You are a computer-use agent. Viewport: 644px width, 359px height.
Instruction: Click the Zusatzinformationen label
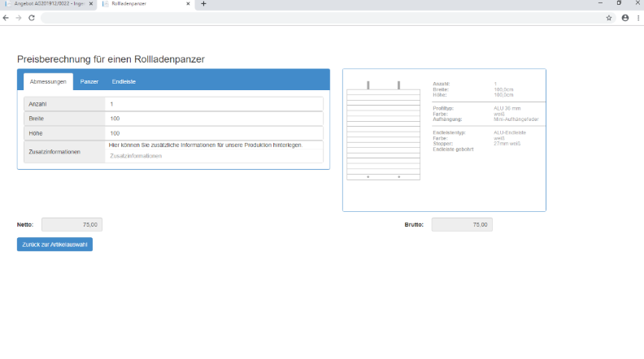[54, 152]
